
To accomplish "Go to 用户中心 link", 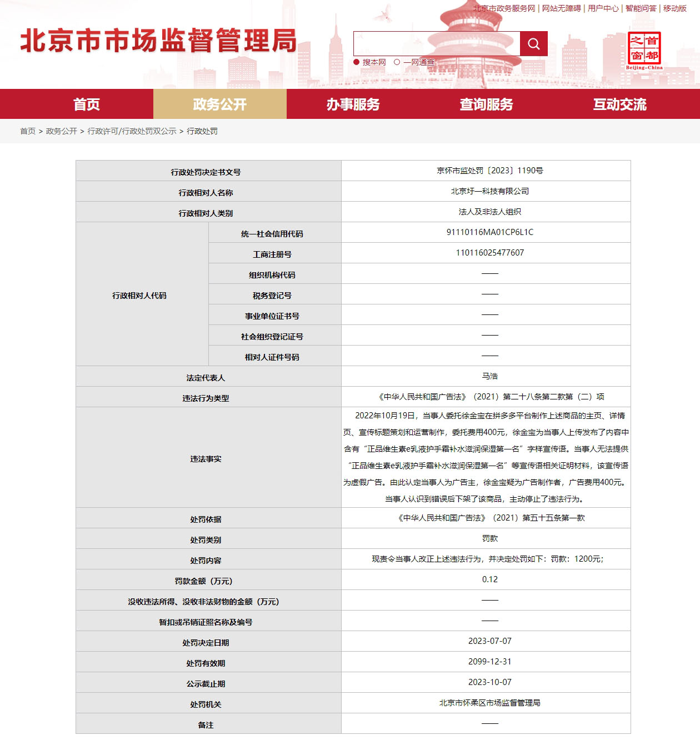I will tap(603, 8).
